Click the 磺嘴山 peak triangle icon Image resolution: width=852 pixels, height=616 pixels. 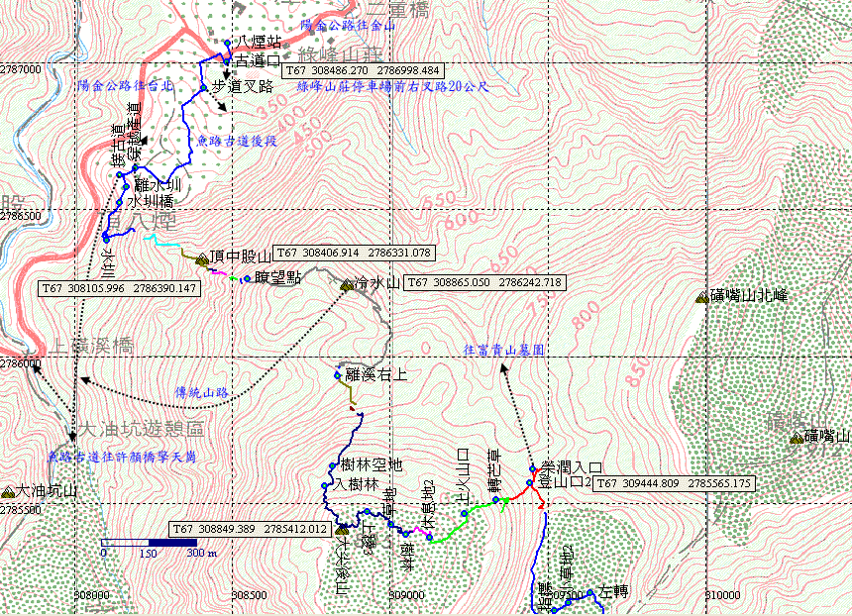point(797,438)
